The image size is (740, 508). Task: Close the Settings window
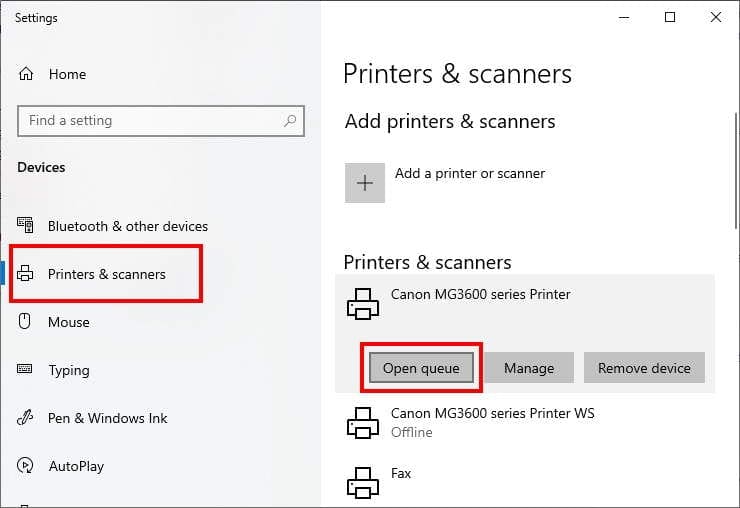(715, 17)
